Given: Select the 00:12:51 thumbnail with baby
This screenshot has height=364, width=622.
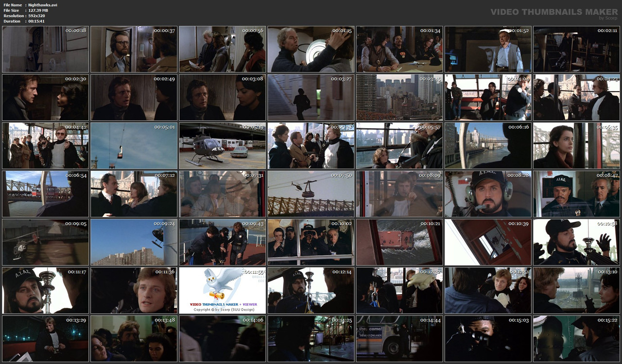Looking at the screenshot, I should click(488, 290).
